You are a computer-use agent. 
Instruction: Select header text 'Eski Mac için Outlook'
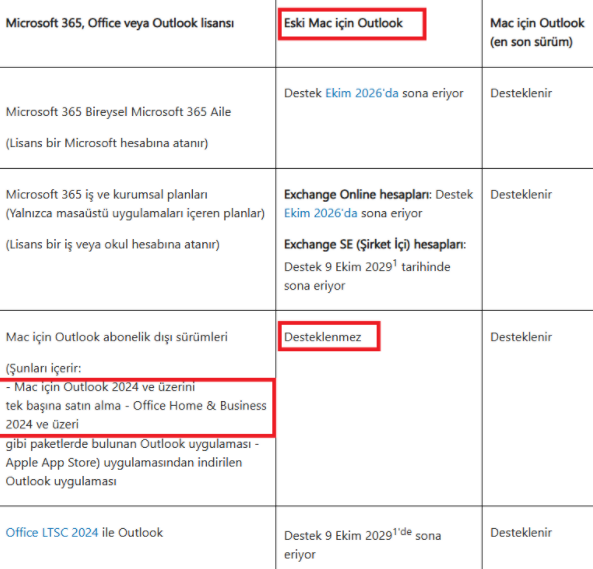(x=343, y=23)
